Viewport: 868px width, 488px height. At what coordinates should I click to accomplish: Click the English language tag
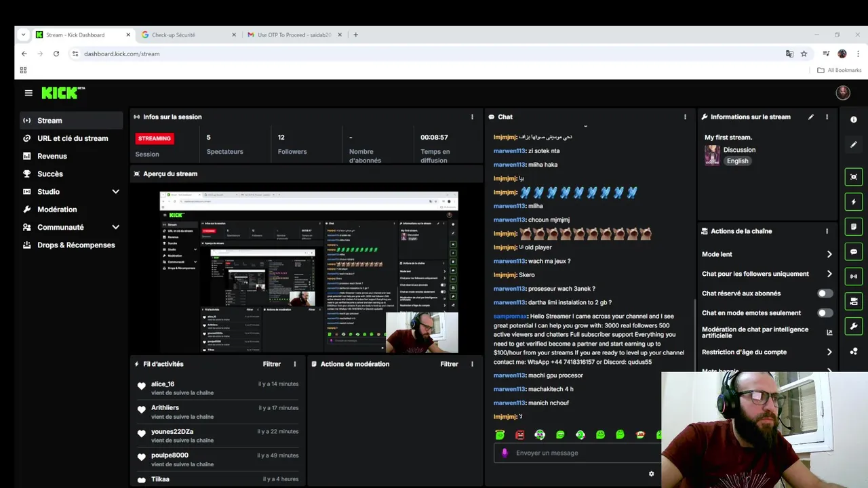tap(738, 161)
